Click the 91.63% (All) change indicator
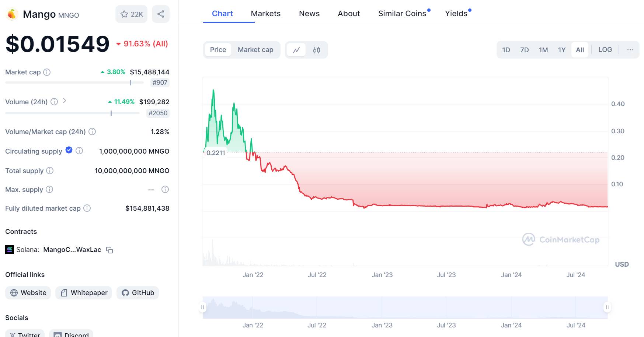644x337 pixels. [x=142, y=44]
